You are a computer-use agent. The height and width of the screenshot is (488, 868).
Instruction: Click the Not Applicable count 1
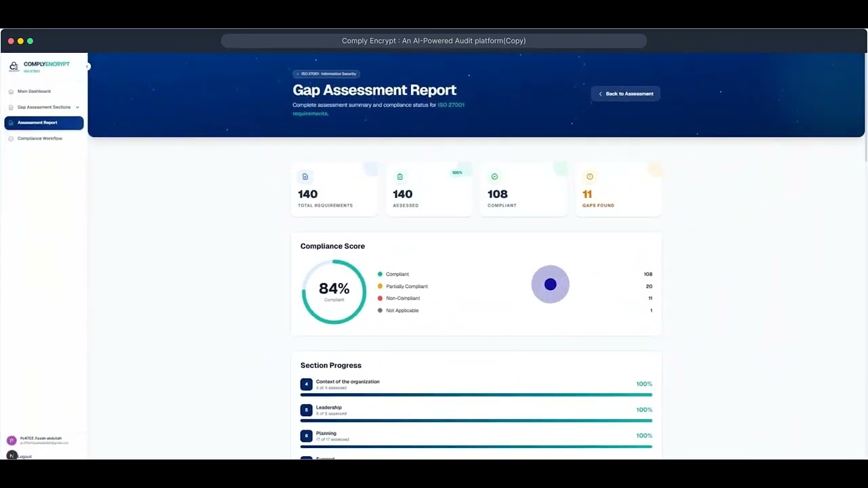(x=651, y=310)
